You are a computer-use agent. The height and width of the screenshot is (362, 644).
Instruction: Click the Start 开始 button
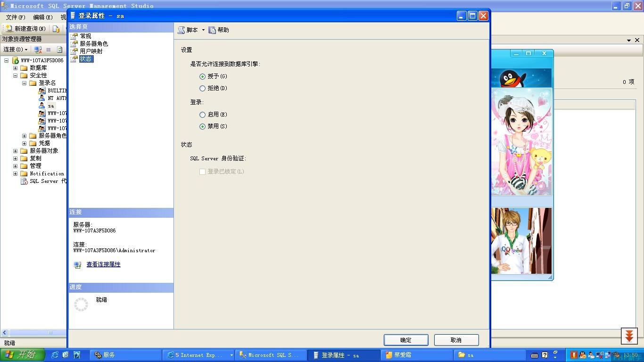tap(22, 355)
